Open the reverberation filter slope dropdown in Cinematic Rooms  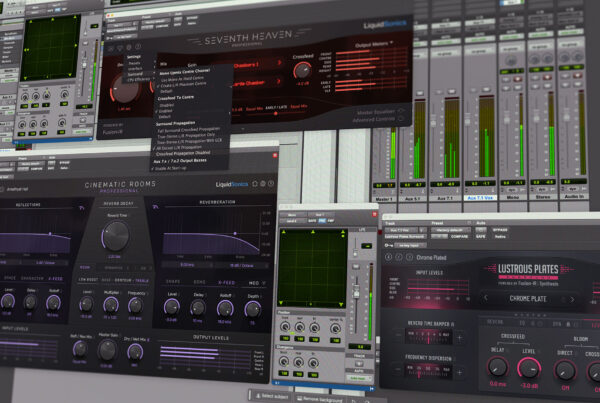pyautogui.click(x=241, y=265)
